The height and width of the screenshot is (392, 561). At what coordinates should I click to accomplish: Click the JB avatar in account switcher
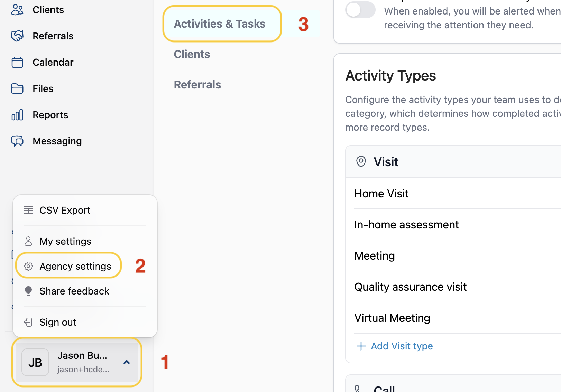[x=35, y=362]
